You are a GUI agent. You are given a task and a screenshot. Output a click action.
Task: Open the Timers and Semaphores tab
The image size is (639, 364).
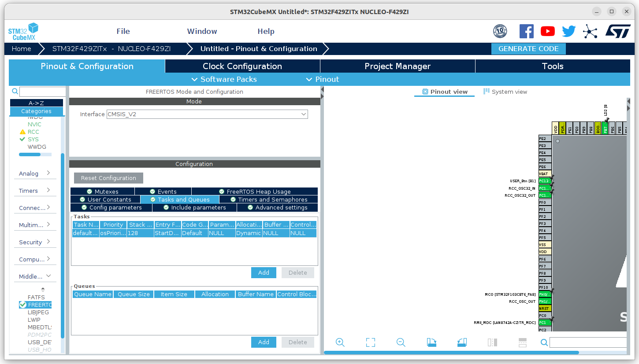pyautogui.click(x=268, y=199)
